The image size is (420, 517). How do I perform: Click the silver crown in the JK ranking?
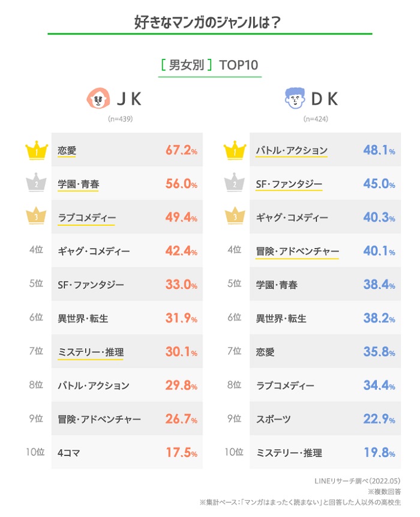(36, 184)
